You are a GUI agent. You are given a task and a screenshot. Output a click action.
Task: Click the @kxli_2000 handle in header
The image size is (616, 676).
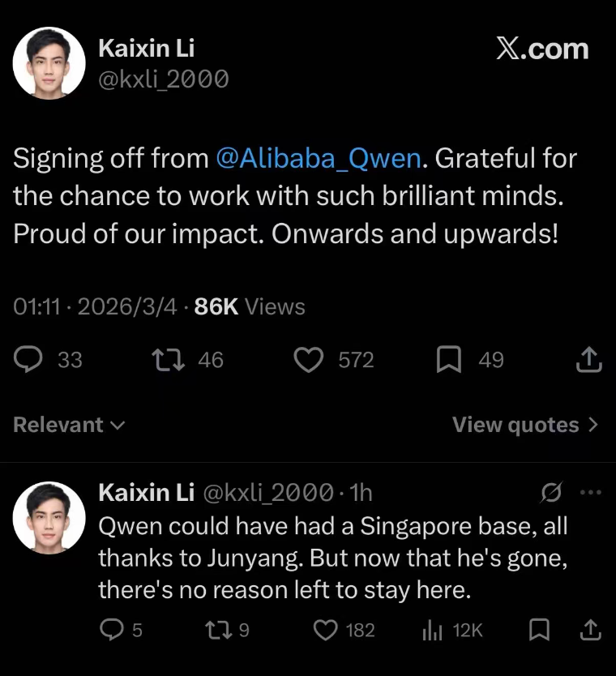[163, 79]
